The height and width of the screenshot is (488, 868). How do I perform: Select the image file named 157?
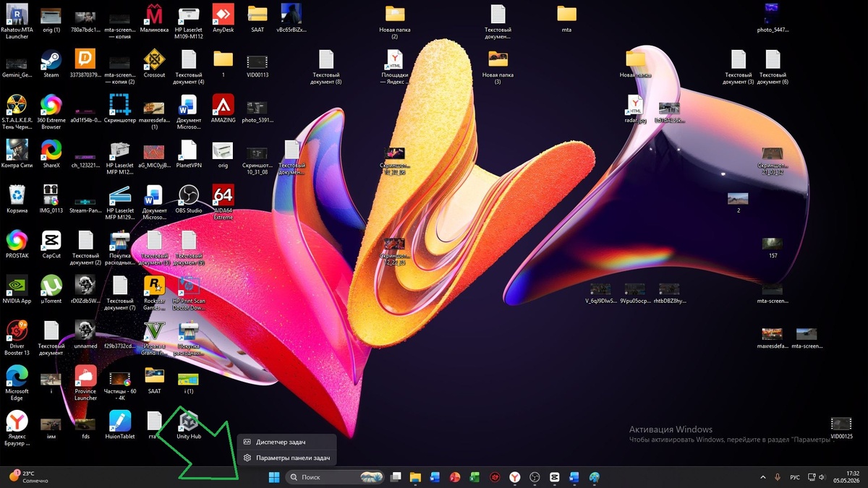(773, 248)
